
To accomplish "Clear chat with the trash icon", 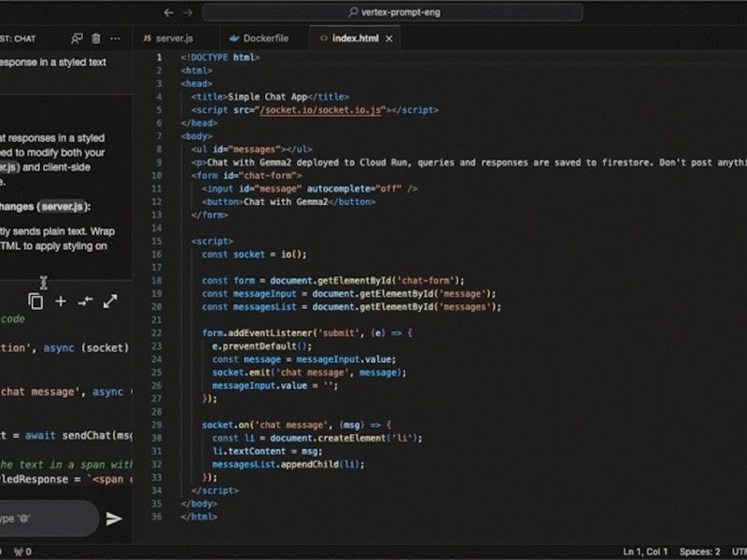I will [96, 38].
